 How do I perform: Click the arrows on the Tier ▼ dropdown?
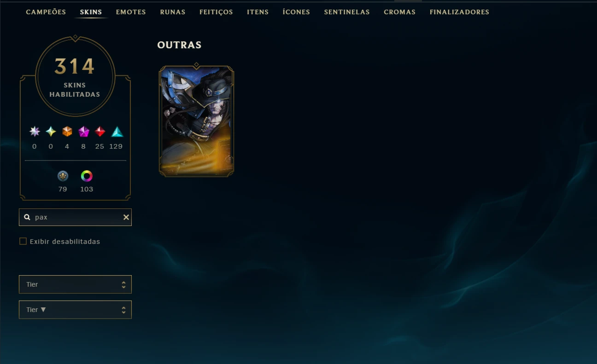(x=123, y=310)
